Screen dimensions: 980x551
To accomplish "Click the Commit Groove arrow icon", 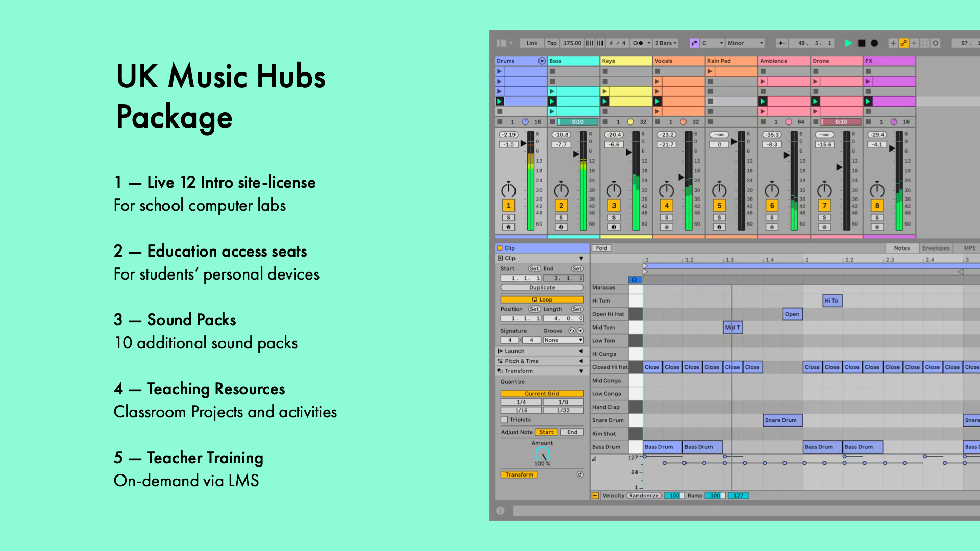I will coord(580,331).
